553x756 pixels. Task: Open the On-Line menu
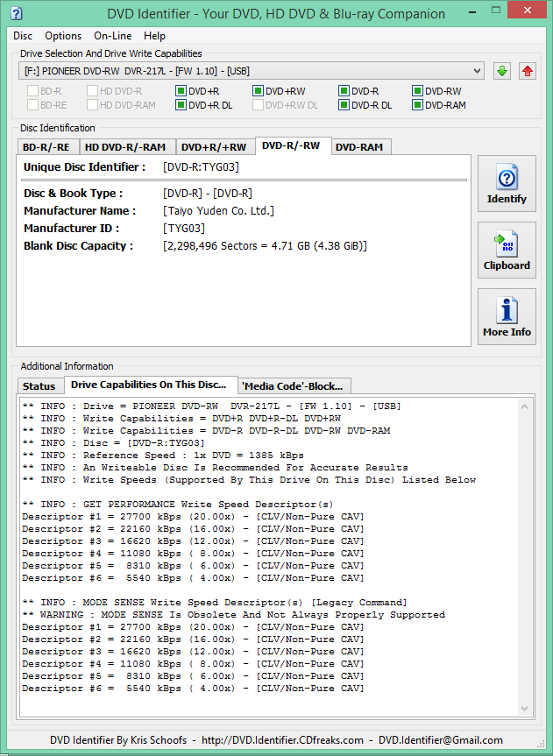click(x=113, y=36)
